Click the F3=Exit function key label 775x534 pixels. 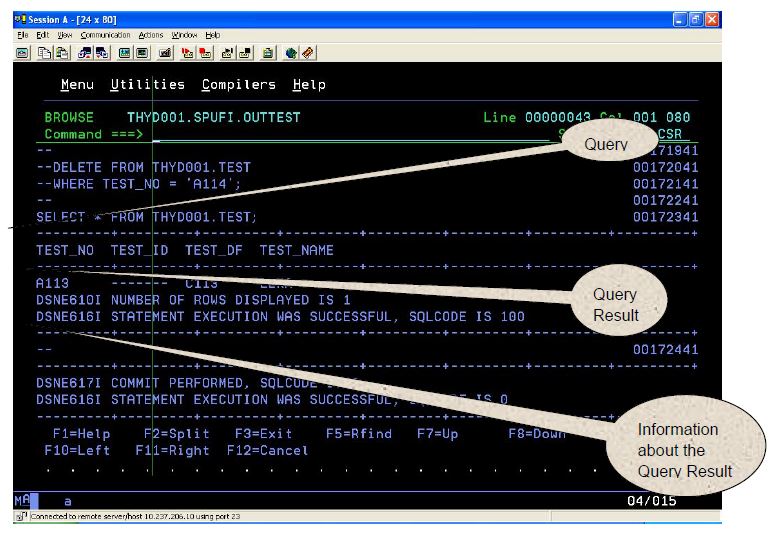click(x=263, y=434)
